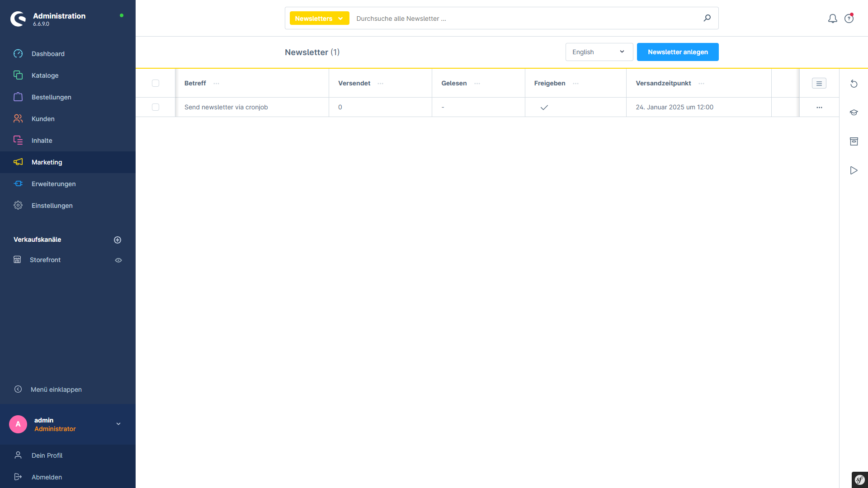The height and width of the screenshot is (488, 868).
Task: Expand the admin user menu chevron
Action: pyautogui.click(x=118, y=424)
